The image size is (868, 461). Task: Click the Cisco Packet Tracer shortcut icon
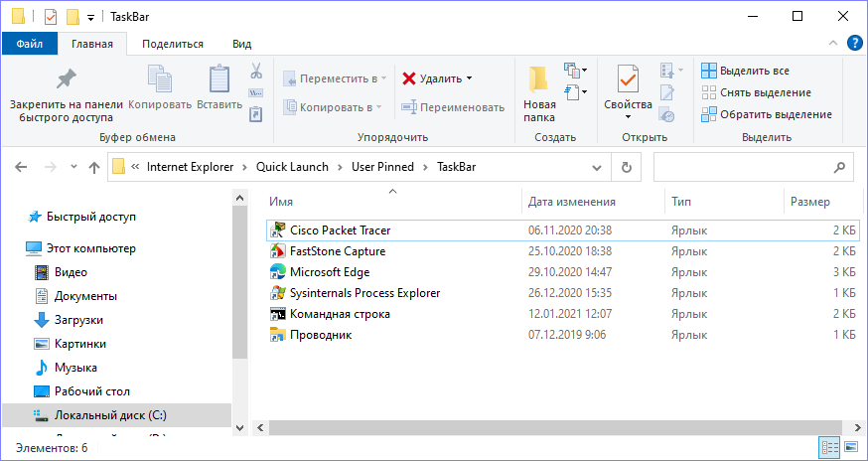(x=277, y=230)
